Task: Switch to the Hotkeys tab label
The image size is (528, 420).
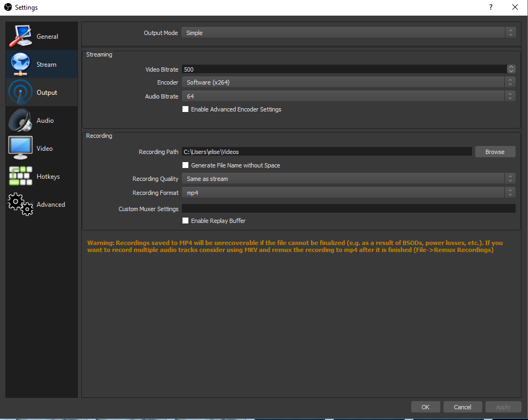Action: click(48, 177)
